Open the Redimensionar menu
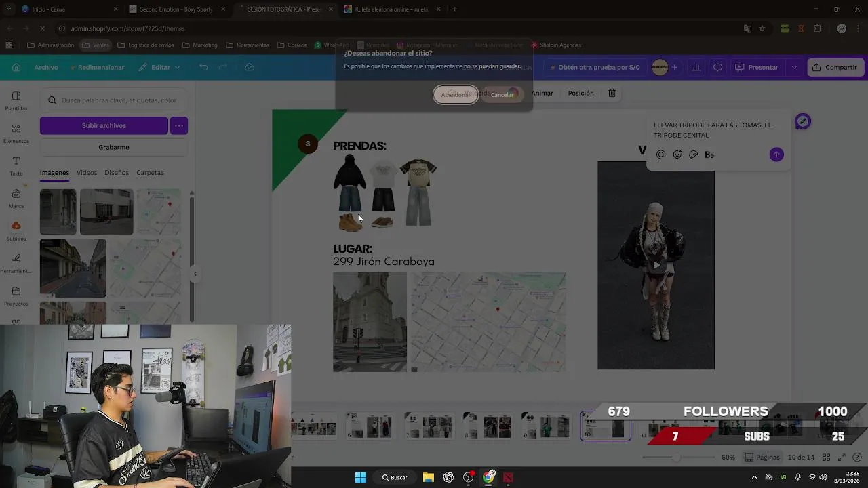This screenshot has height=488, width=868. (96, 67)
